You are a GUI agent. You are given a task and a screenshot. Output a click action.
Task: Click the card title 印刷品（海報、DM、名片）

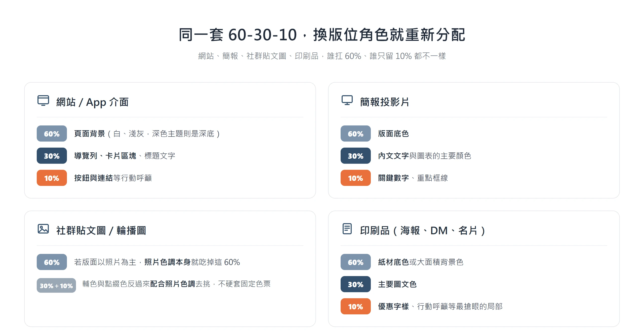coord(423,230)
